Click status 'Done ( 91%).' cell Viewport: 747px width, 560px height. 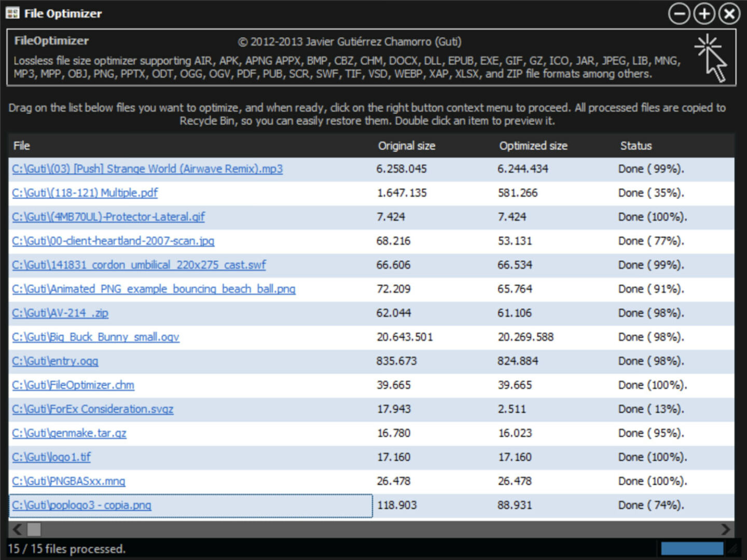click(x=651, y=289)
